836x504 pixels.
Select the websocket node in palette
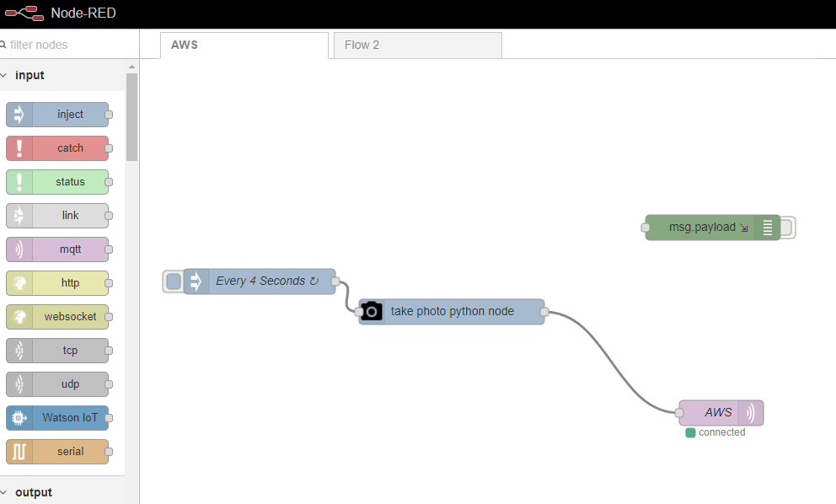pos(57,316)
